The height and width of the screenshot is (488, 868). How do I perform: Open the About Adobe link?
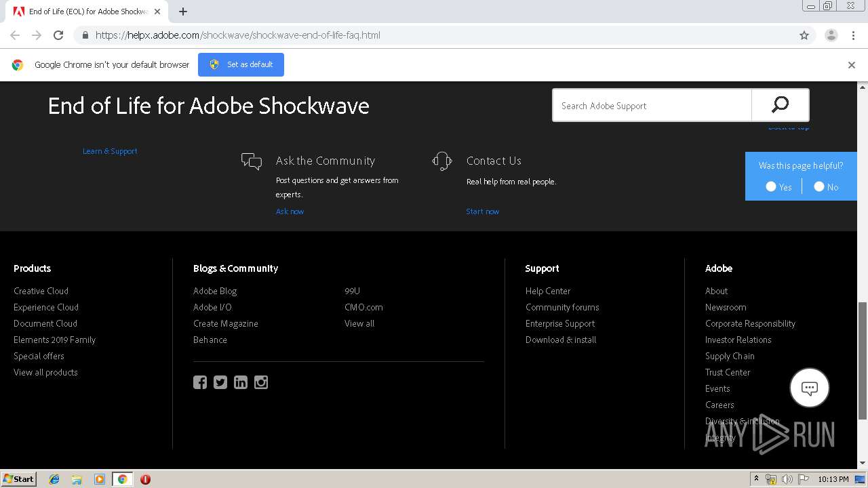716,291
